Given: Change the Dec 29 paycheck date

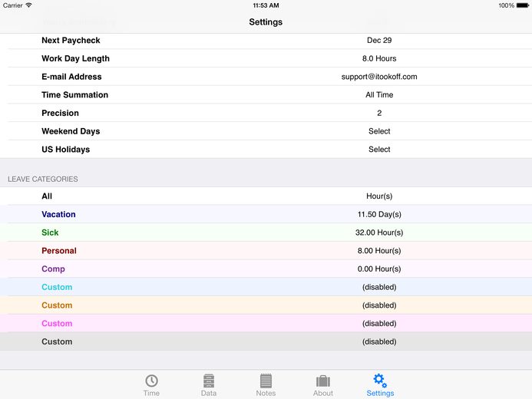Looking at the screenshot, I should pyautogui.click(x=379, y=41).
